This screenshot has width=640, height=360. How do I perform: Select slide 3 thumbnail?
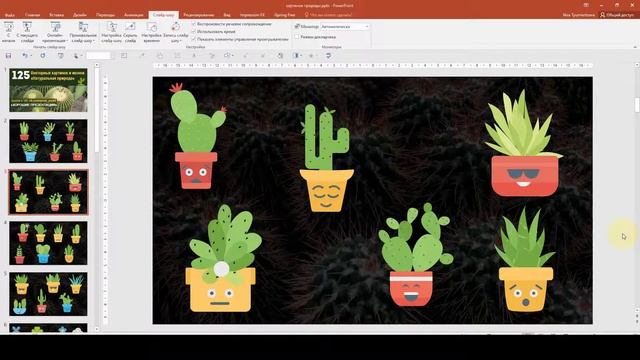[48, 192]
